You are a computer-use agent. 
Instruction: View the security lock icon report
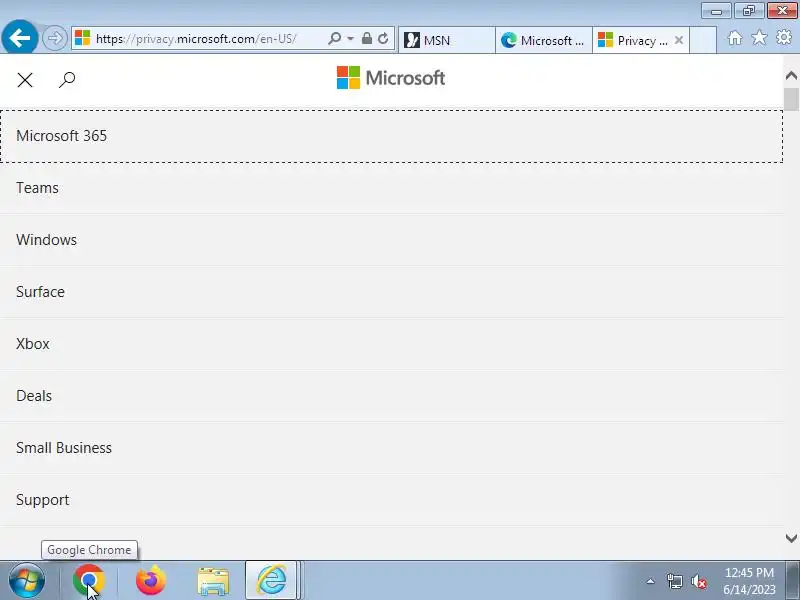[x=366, y=39]
